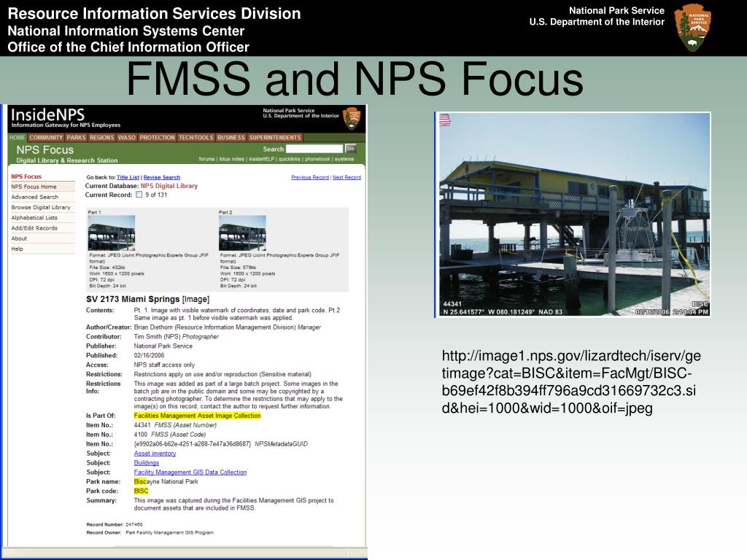Image resolution: width=747 pixels, height=560 pixels.
Task: Select the highlighted Facilities Management Asset Image Collection
Action: point(197,416)
